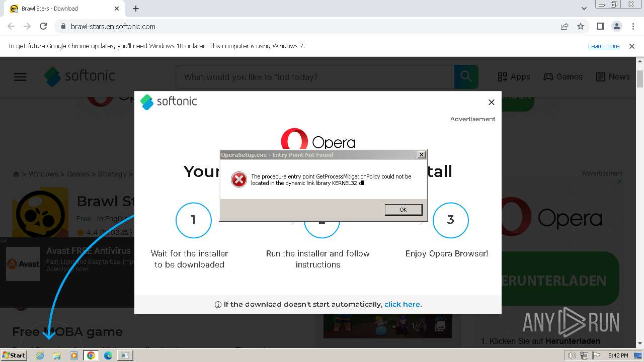Focus the 'What would you like to find' search box

(315, 77)
